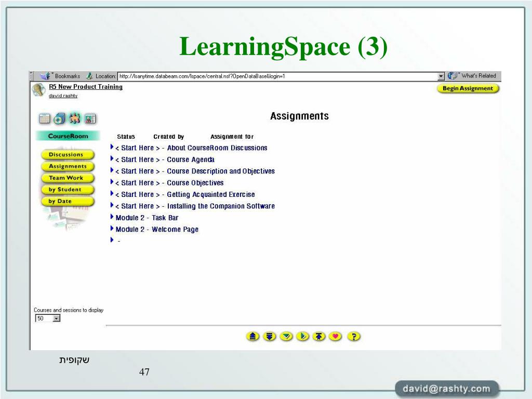The height and width of the screenshot is (399, 532).
Task: Click the Bookmarks label in toolbar
Action: (68, 76)
